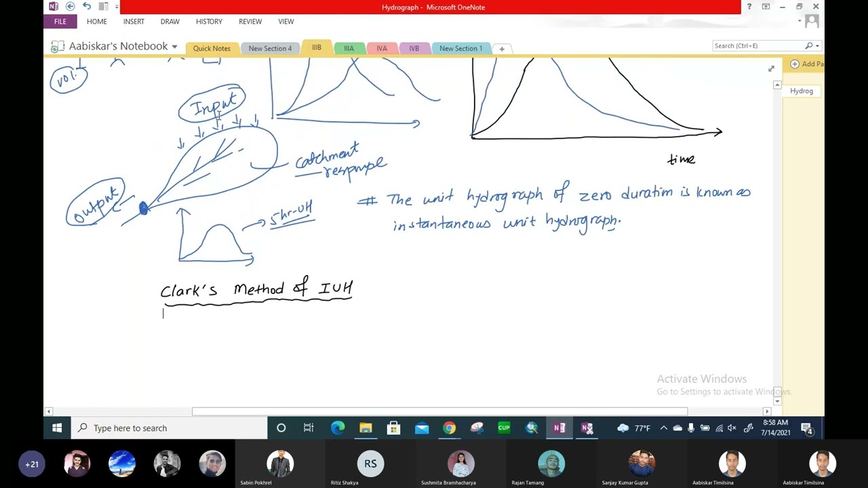The width and height of the screenshot is (868, 488).
Task: Expand the page to full view
Action: click(771, 68)
